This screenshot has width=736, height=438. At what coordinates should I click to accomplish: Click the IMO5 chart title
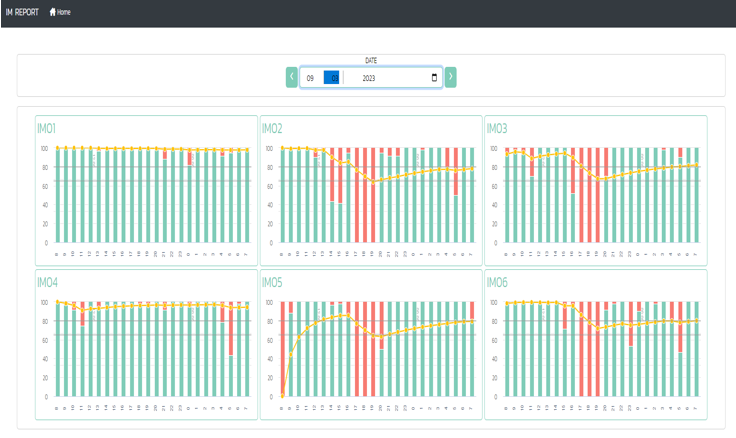(x=272, y=283)
